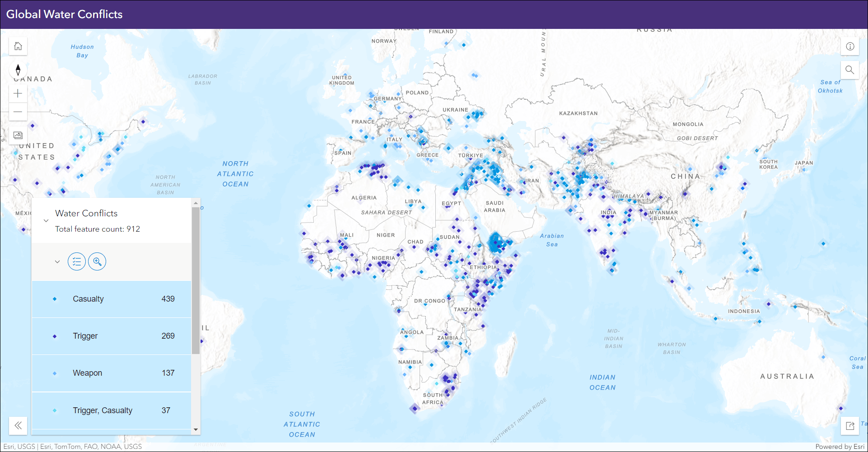The width and height of the screenshot is (868, 452).
Task: Click the Water Conflicts layer title
Action: (x=86, y=213)
